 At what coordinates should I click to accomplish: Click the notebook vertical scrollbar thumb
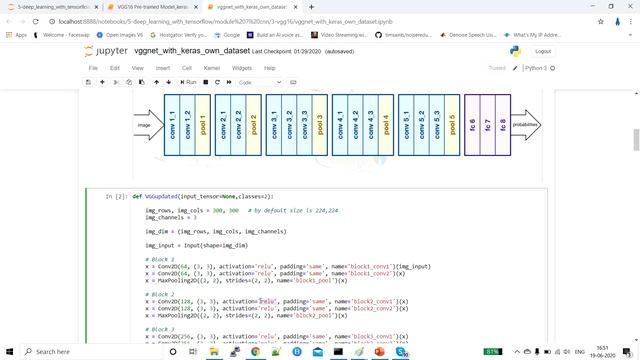tap(636, 140)
